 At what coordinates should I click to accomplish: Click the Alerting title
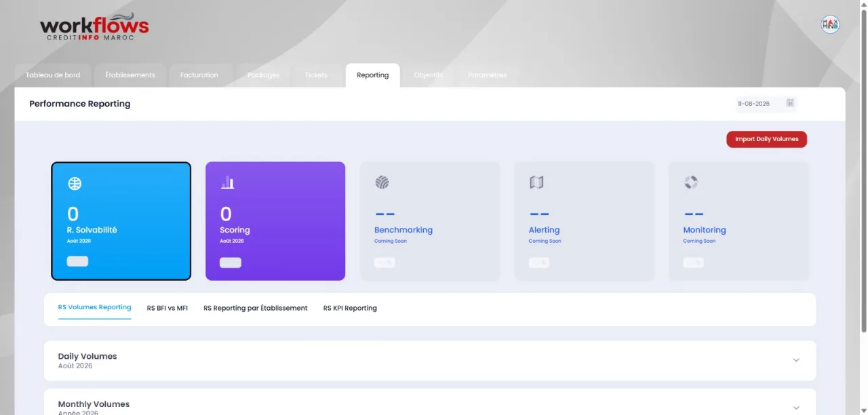[x=544, y=230]
